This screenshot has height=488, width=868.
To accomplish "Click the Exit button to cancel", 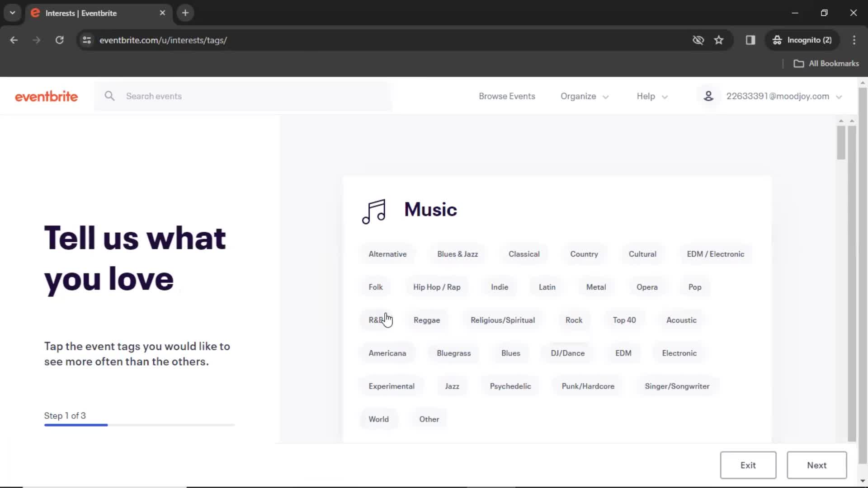I will pyautogui.click(x=748, y=465).
